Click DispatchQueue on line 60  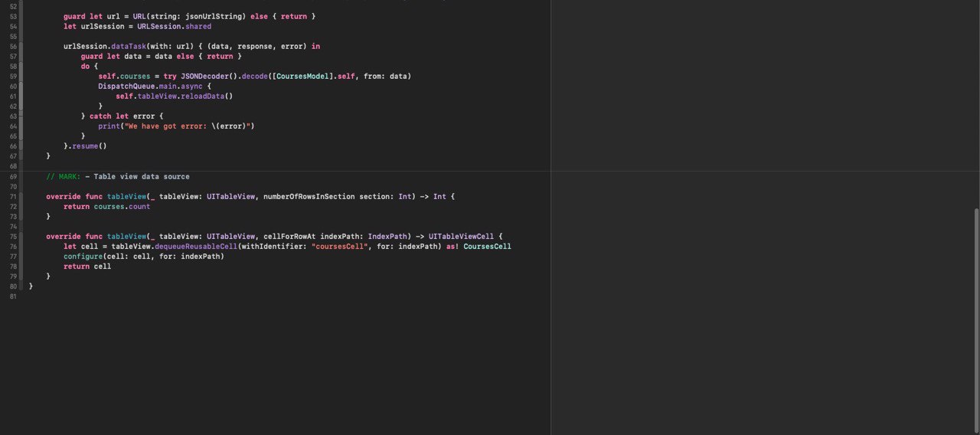click(126, 86)
